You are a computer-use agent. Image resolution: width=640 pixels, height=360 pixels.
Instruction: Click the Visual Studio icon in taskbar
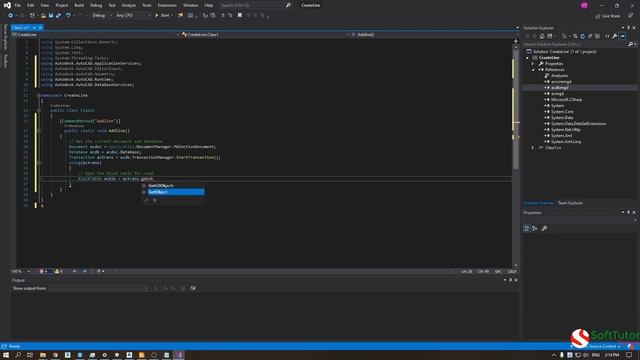pos(179,355)
